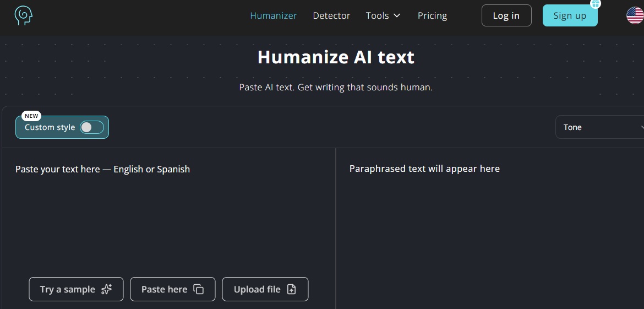
Task: Expand the Tools menu chevron
Action: 397,15
